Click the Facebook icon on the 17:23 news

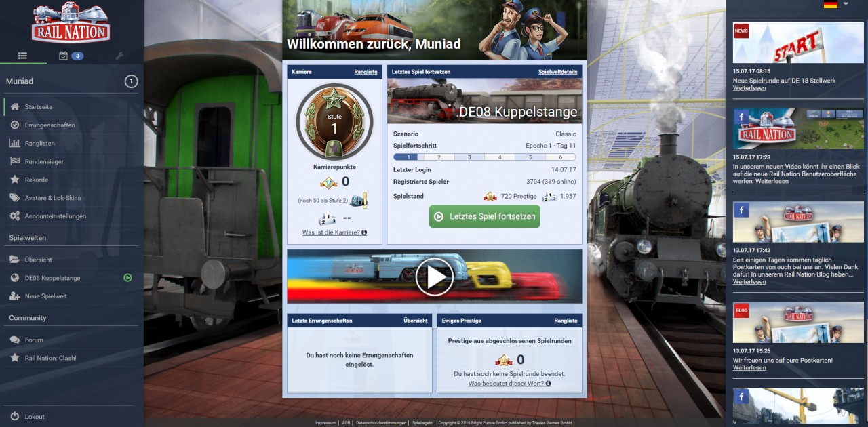tap(741, 117)
